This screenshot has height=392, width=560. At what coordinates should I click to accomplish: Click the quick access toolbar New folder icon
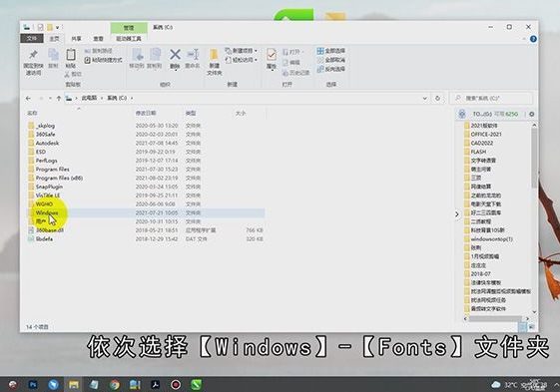(50, 27)
